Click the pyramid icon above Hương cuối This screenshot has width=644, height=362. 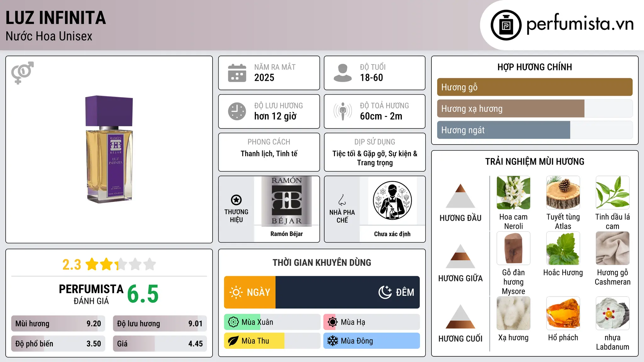tap(460, 316)
